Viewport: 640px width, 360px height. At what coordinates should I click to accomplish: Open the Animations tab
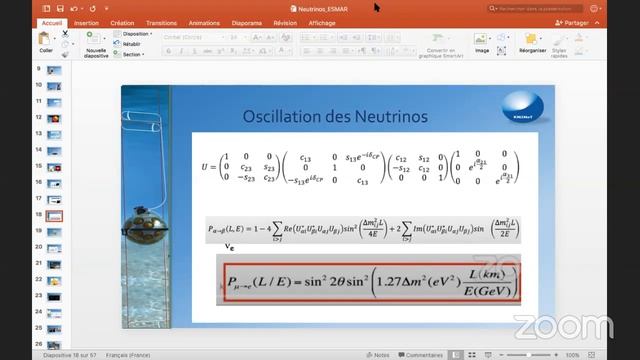204,23
